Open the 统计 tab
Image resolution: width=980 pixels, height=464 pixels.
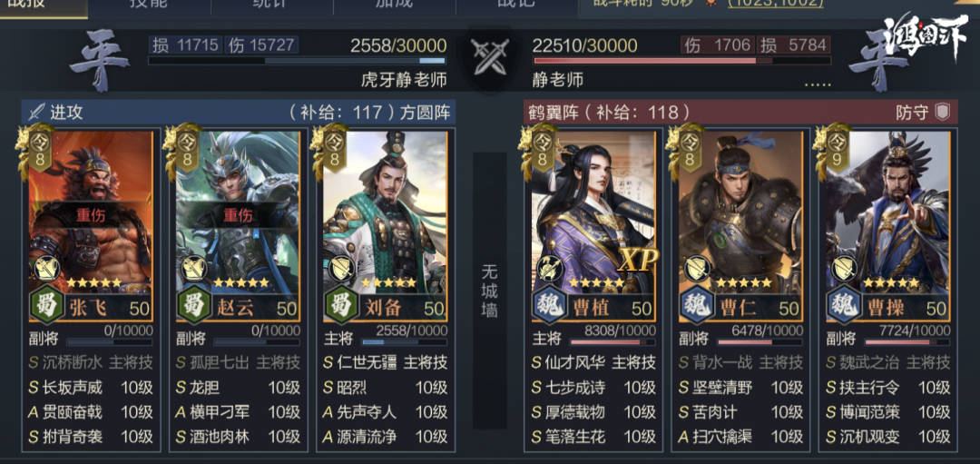point(272,5)
